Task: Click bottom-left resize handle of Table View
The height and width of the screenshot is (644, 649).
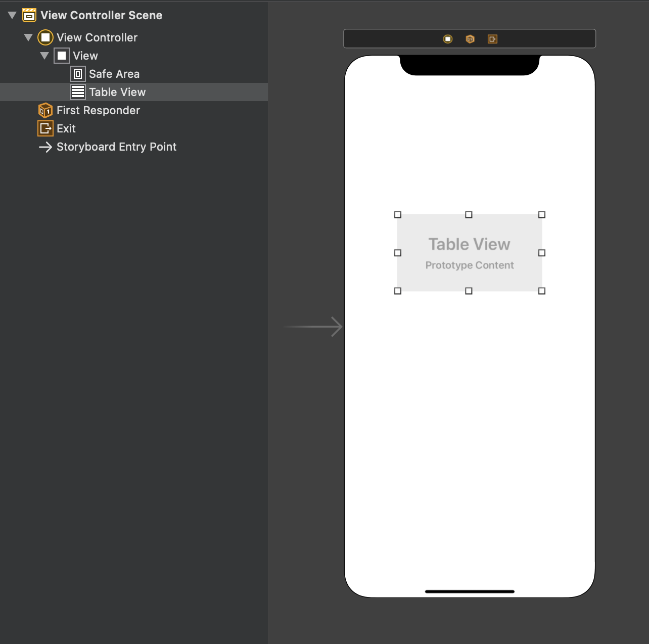Action: click(398, 291)
